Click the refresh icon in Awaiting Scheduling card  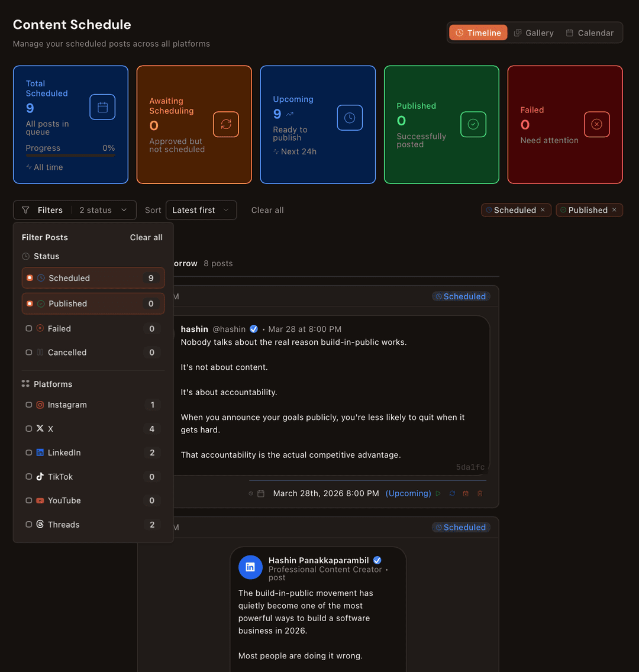pos(226,124)
